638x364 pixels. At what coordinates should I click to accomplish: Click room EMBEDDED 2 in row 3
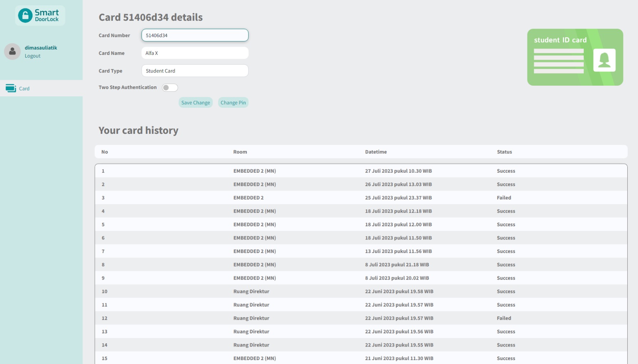(248, 198)
